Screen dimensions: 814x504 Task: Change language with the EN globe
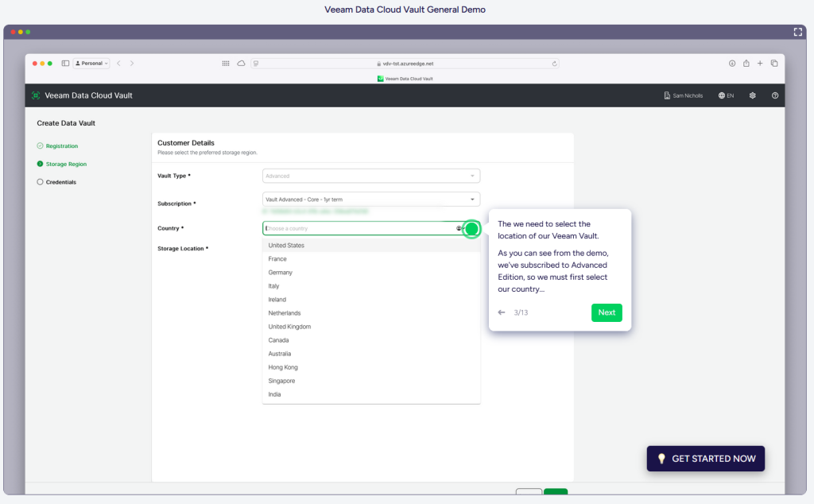coord(726,95)
